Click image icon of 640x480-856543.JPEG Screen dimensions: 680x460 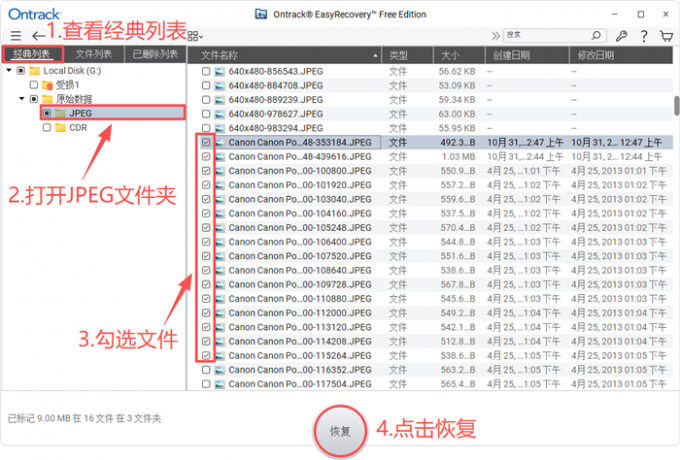coord(220,72)
